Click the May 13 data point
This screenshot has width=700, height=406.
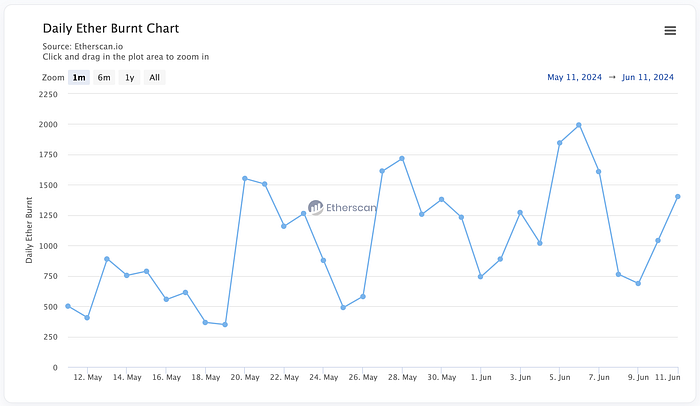(x=107, y=258)
